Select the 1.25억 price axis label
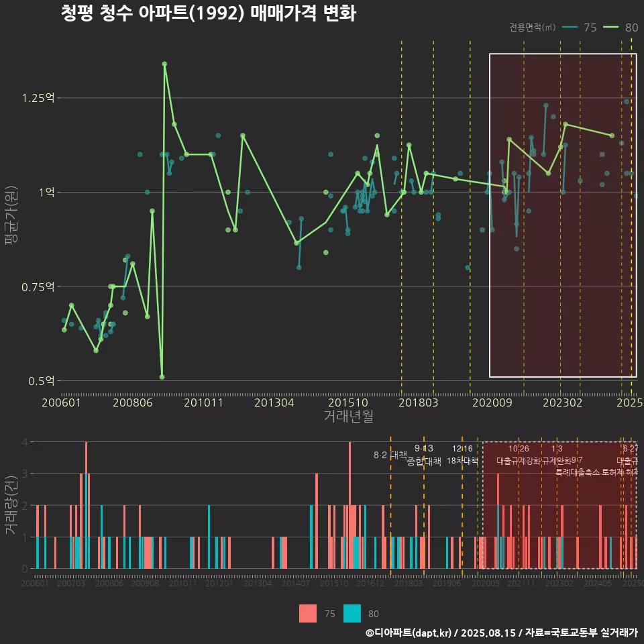Image resolution: width=644 pixels, height=644 pixels. 38,98
